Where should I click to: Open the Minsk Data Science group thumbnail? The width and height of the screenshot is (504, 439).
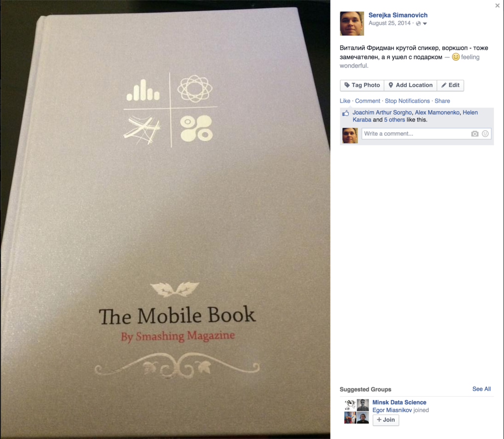(x=357, y=411)
